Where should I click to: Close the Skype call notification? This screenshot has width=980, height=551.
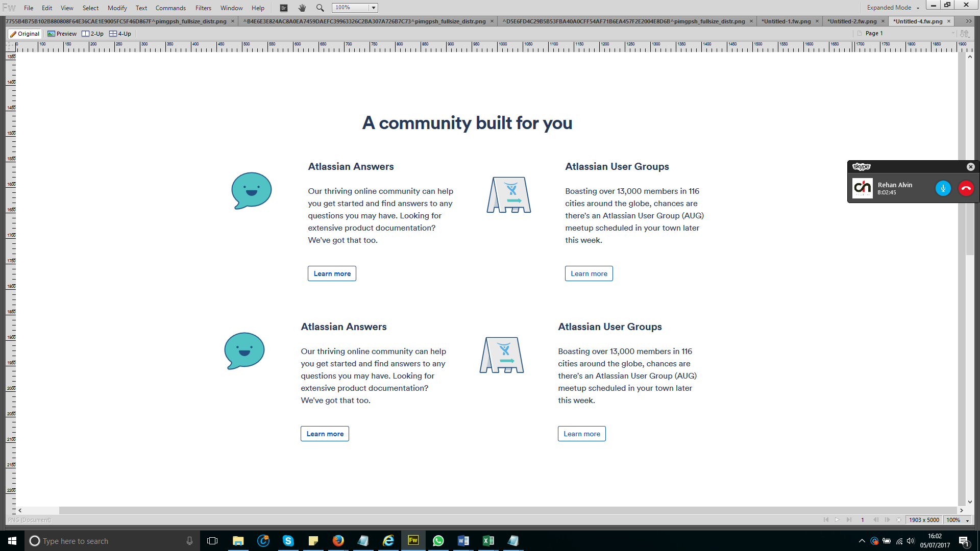click(971, 167)
